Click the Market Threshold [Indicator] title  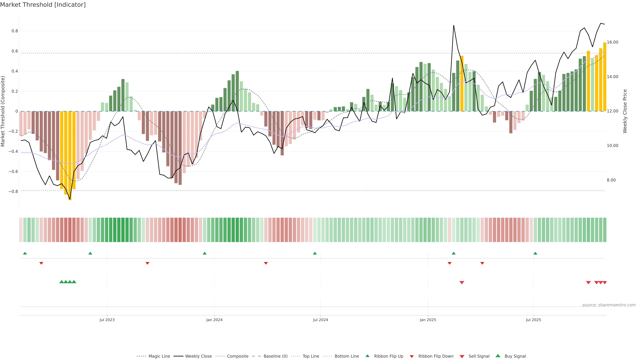(x=43, y=5)
